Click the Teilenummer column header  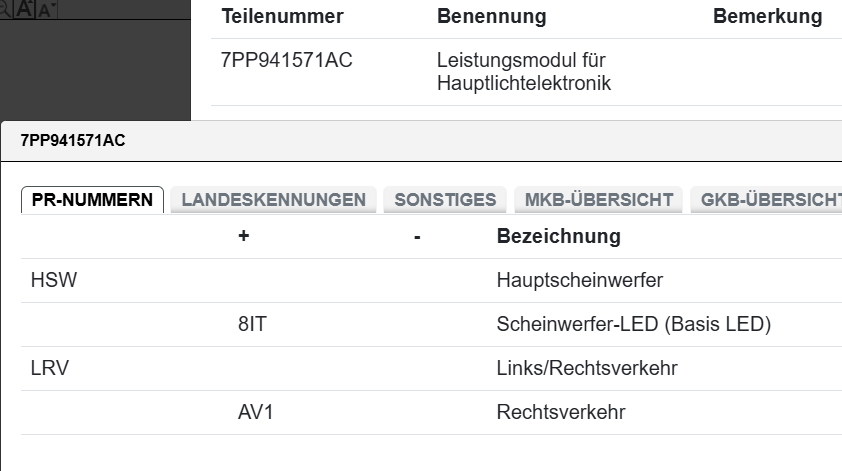(282, 17)
